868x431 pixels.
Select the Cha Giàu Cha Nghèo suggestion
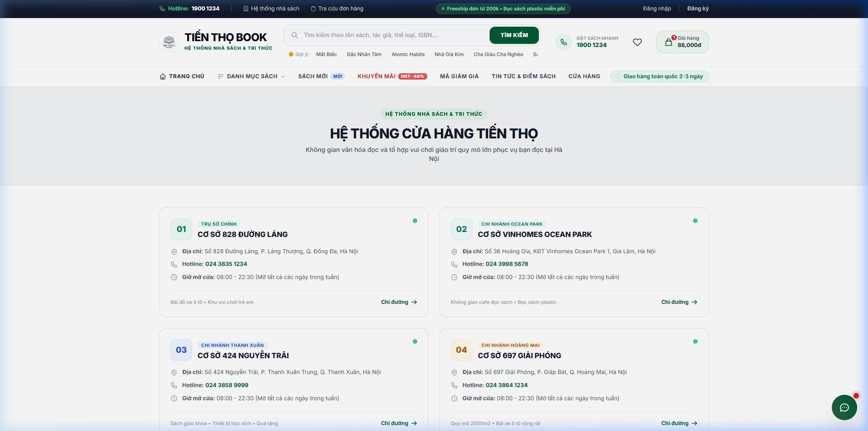(x=498, y=54)
